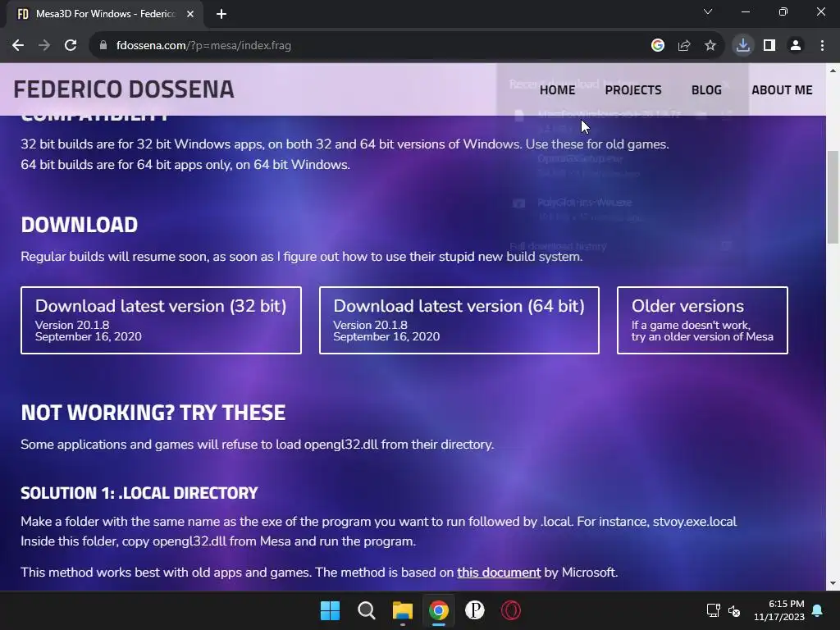Open the clock showing 6:15 PM

coord(779,610)
